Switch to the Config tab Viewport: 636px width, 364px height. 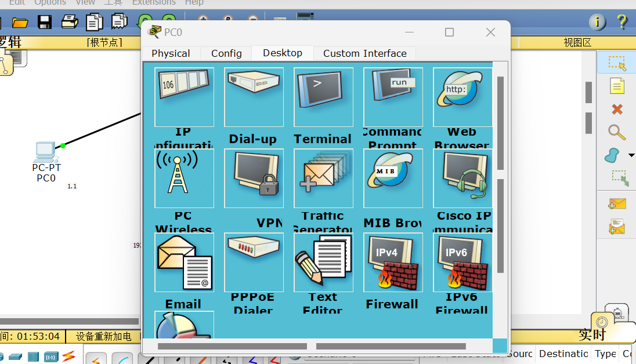(x=226, y=53)
